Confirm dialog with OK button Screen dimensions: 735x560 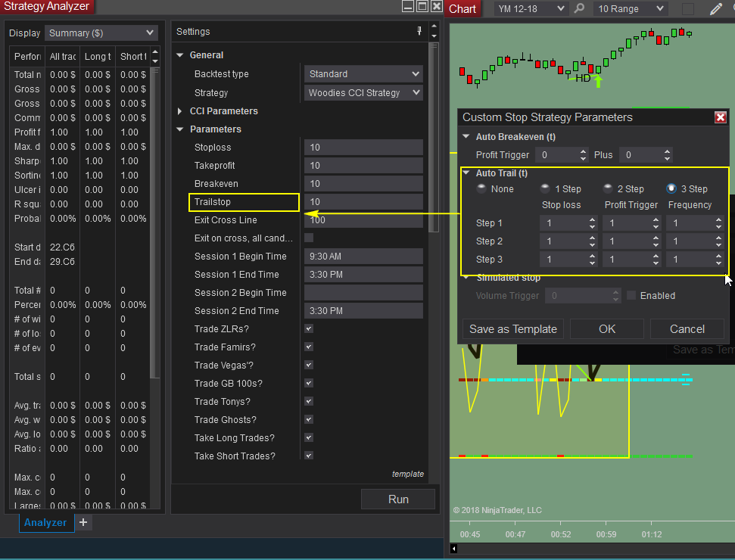click(607, 329)
